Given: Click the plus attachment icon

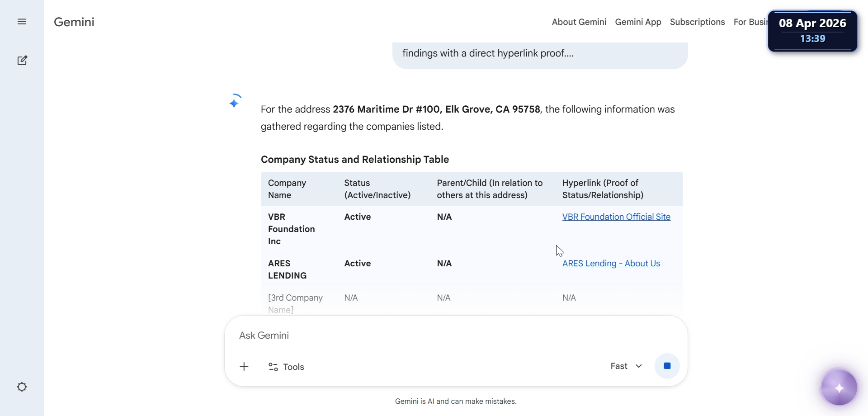Looking at the screenshot, I should pyautogui.click(x=244, y=367).
